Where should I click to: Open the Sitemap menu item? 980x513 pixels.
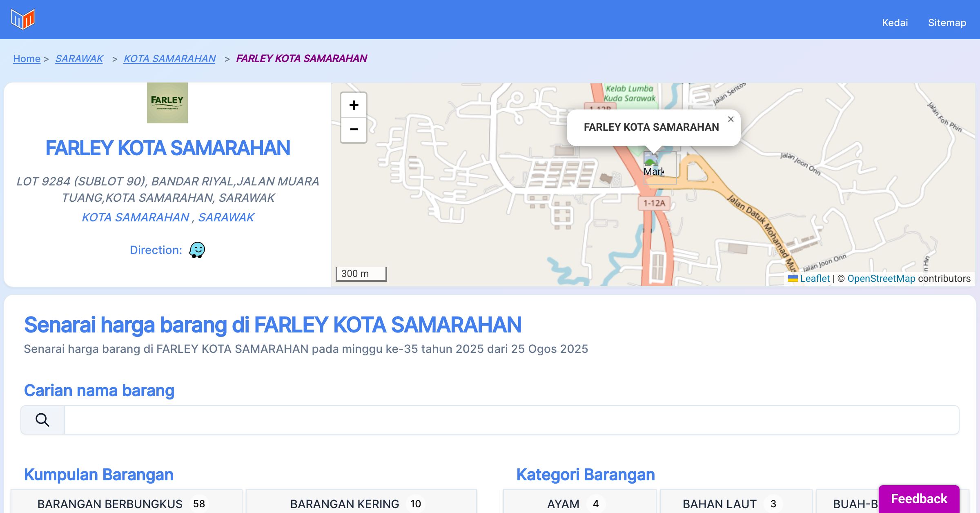point(947,22)
